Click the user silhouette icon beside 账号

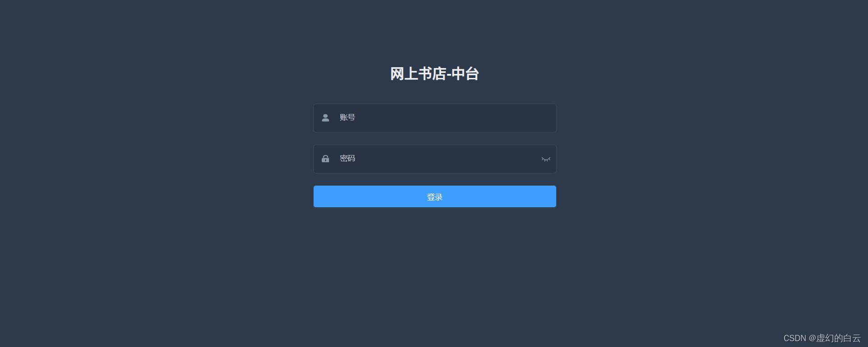[x=325, y=118]
